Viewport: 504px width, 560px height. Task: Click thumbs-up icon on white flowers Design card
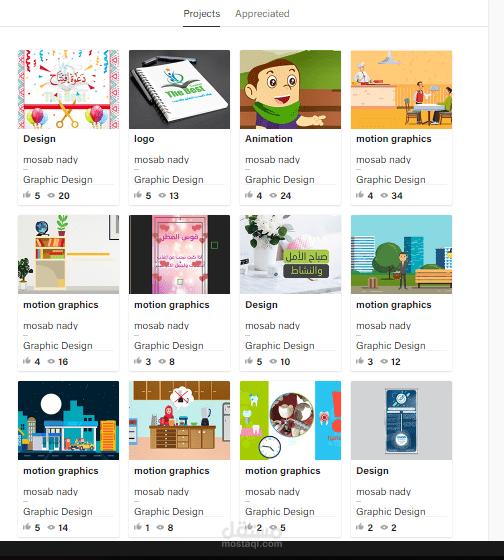(249, 361)
